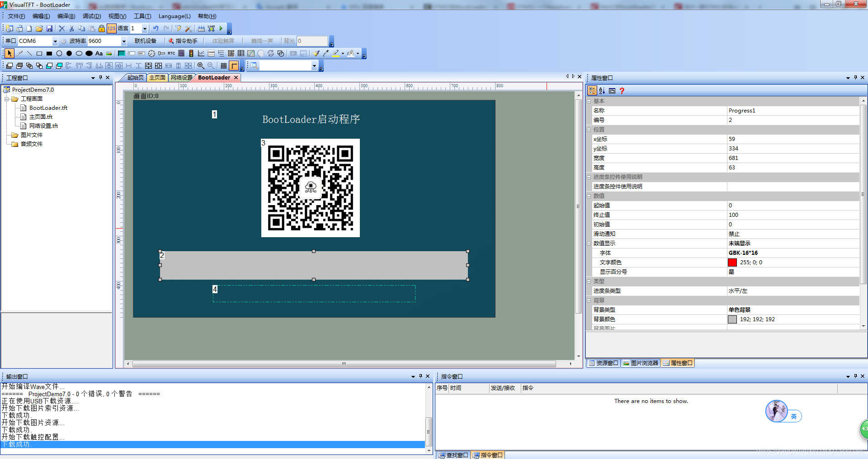
Task: Click the undo arrow icon
Action: pyautogui.click(x=156, y=28)
